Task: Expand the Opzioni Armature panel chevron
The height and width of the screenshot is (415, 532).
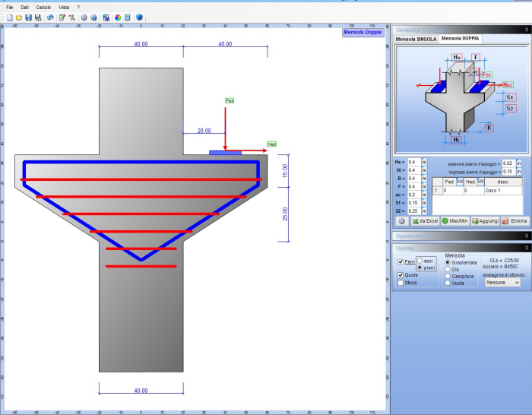Action: click(527, 236)
